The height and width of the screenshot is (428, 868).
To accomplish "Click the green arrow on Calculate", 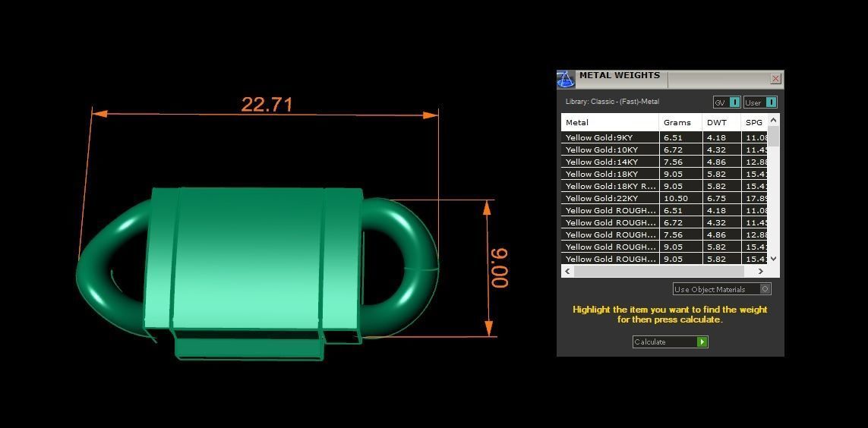I will pos(702,341).
